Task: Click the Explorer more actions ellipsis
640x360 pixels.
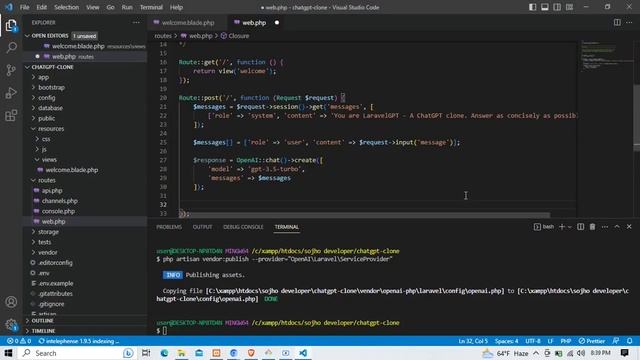Action: (x=136, y=22)
